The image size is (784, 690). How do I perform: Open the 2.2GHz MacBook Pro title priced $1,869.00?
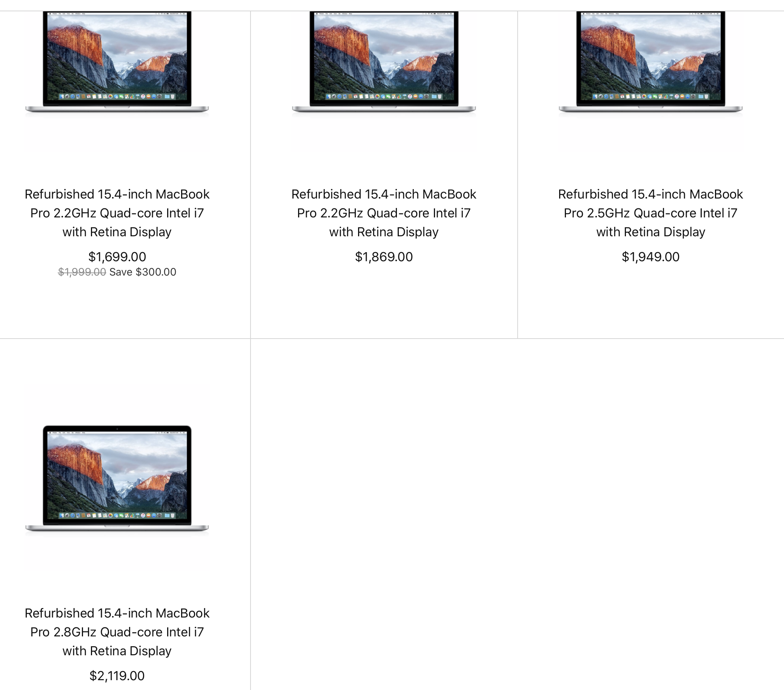pos(384,213)
